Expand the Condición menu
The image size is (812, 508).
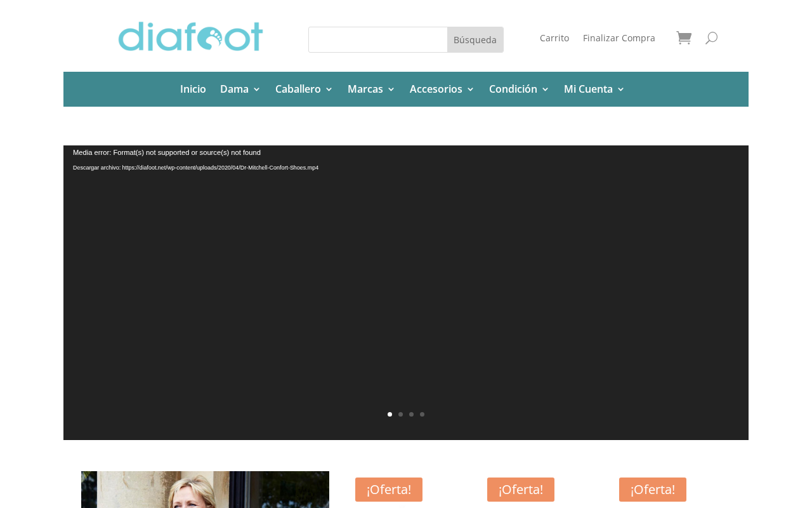tap(519, 89)
